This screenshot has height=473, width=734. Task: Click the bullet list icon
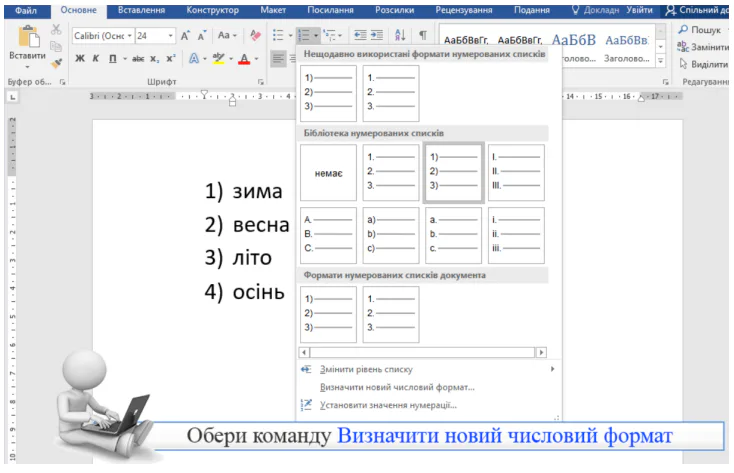tap(279, 35)
